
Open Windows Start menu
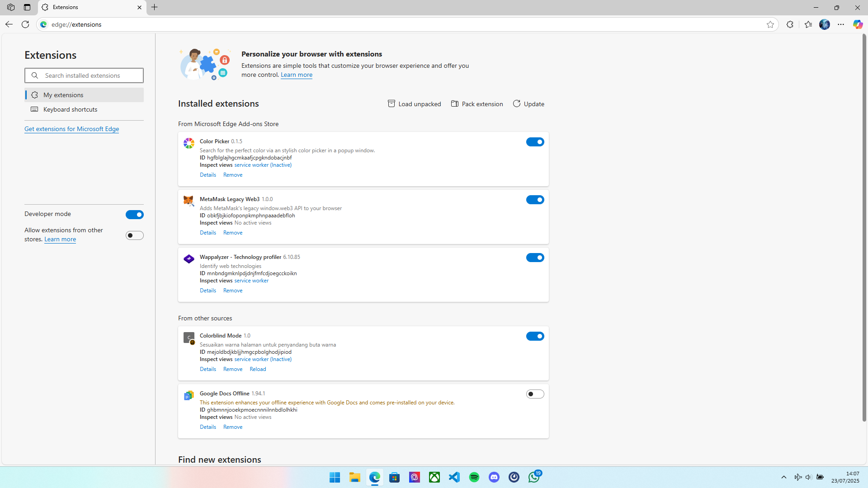335,477
